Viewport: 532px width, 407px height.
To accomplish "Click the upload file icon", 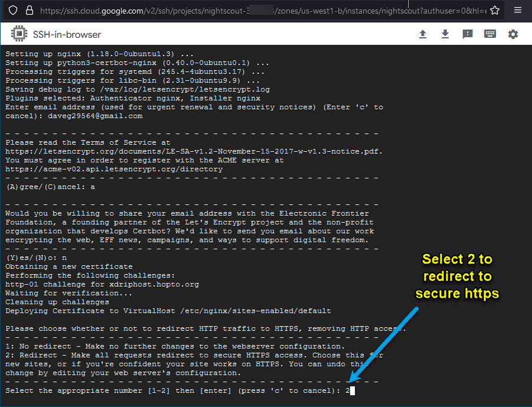I will click(x=423, y=34).
